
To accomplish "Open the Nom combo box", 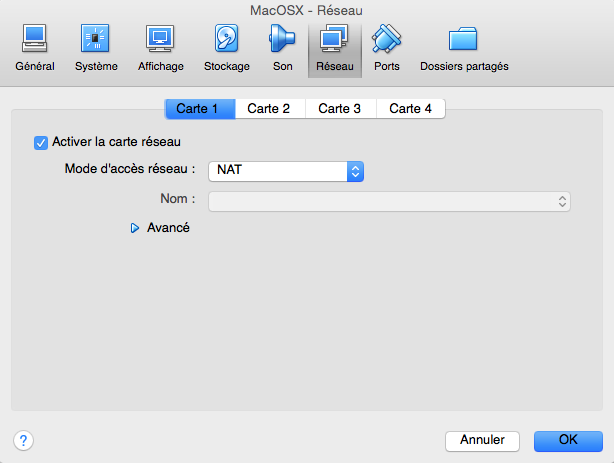I will point(389,201).
